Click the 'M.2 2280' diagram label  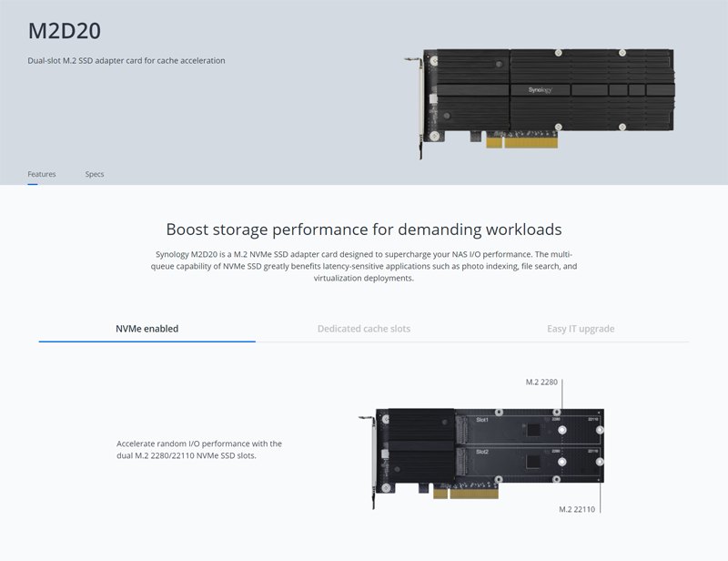pos(541,382)
